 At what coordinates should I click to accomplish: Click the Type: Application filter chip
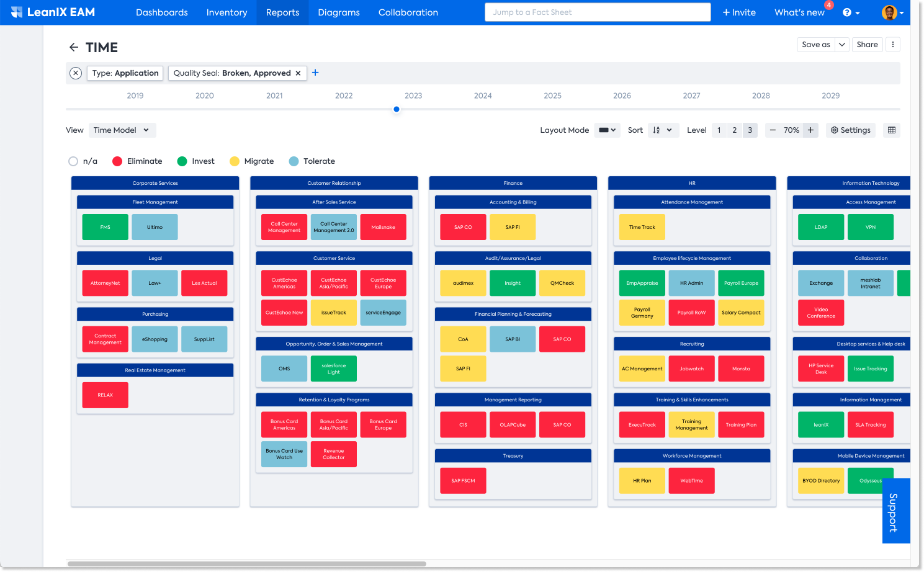coord(125,73)
